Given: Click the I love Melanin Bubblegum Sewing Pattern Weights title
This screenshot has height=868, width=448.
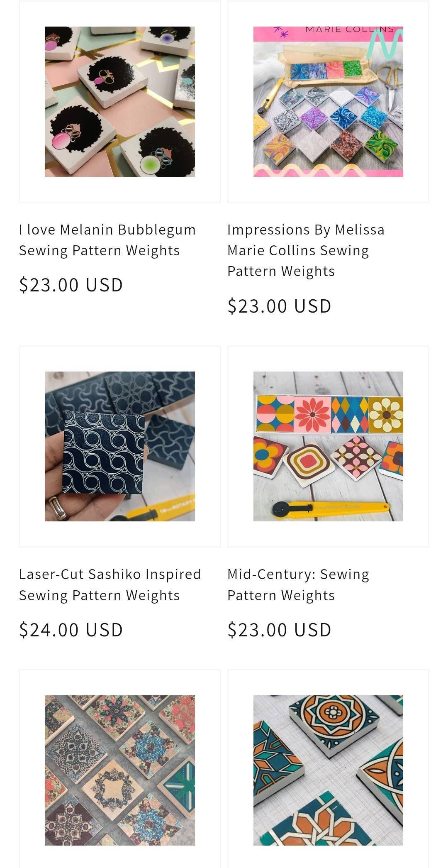Looking at the screenshot, I should coord(107,240).
